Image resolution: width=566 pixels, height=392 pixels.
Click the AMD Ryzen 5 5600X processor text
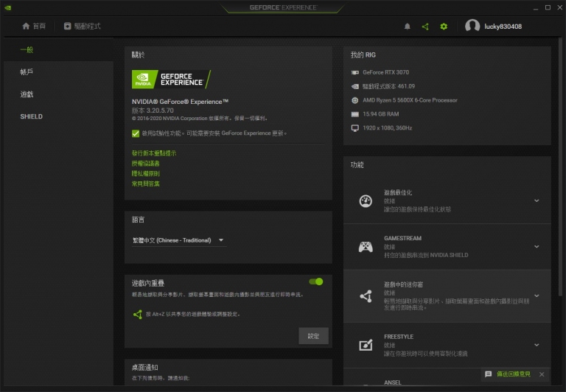click(x=410, y=100)
